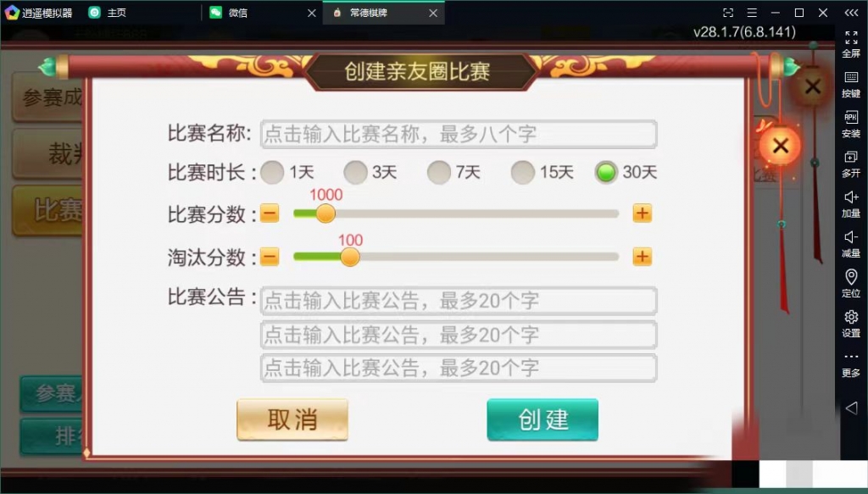Open the 按键 keyboard mapping icon
This screenshot has width=868, height=494.
[x=851, y=85]
